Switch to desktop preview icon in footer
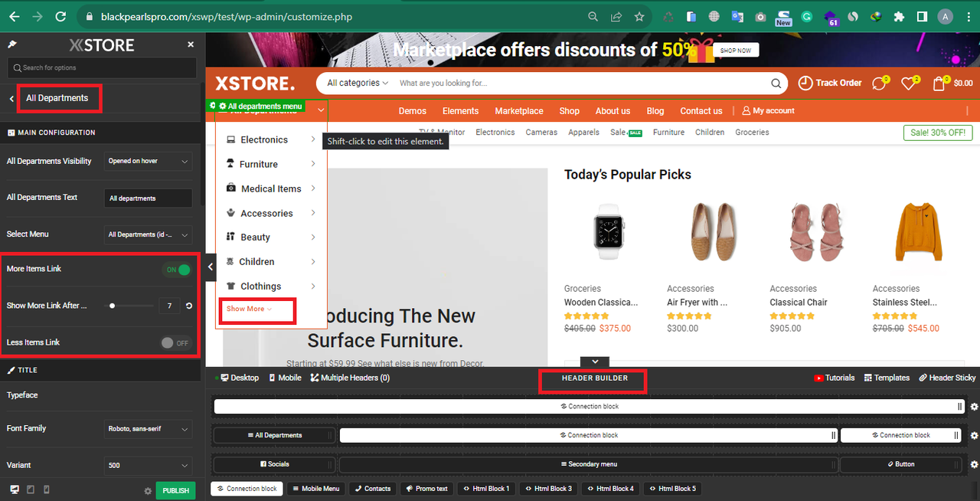This screenshot has width=980, height=501. [15, 490]
